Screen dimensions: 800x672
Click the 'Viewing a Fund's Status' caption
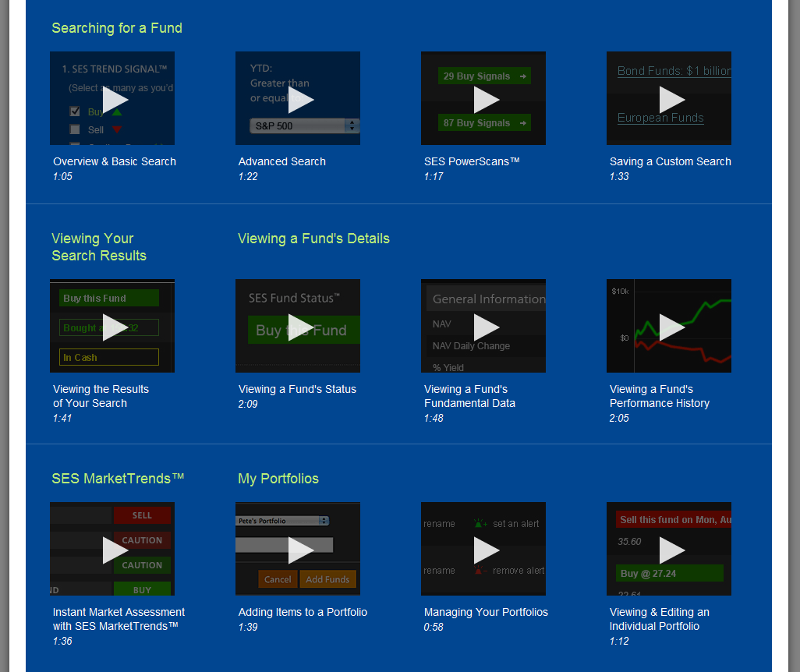coord(297,389)
